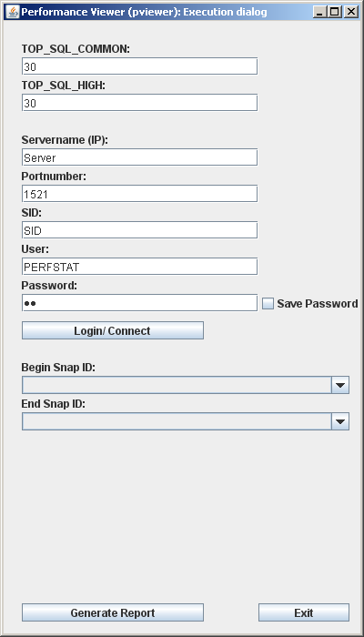
Task: Click the Java icon in title bar
Action: (13, 12)
